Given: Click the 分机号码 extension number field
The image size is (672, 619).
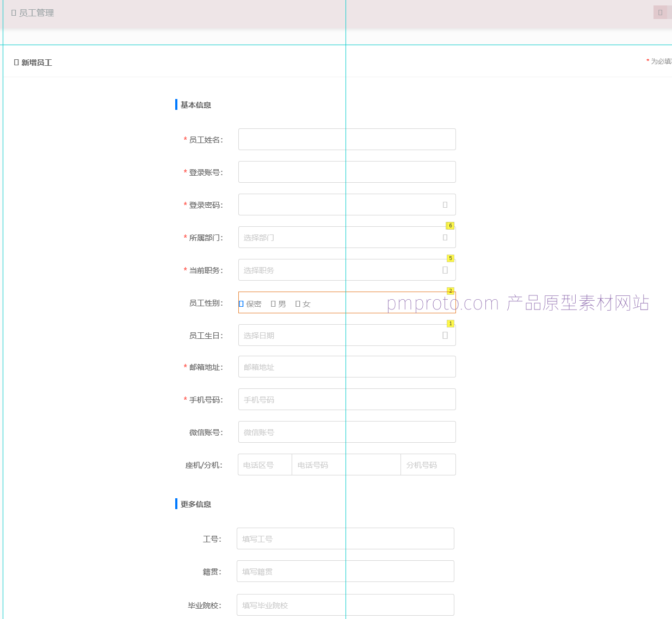Looking at the screenshot, I should pyautogui.click(x=428, y=465).
